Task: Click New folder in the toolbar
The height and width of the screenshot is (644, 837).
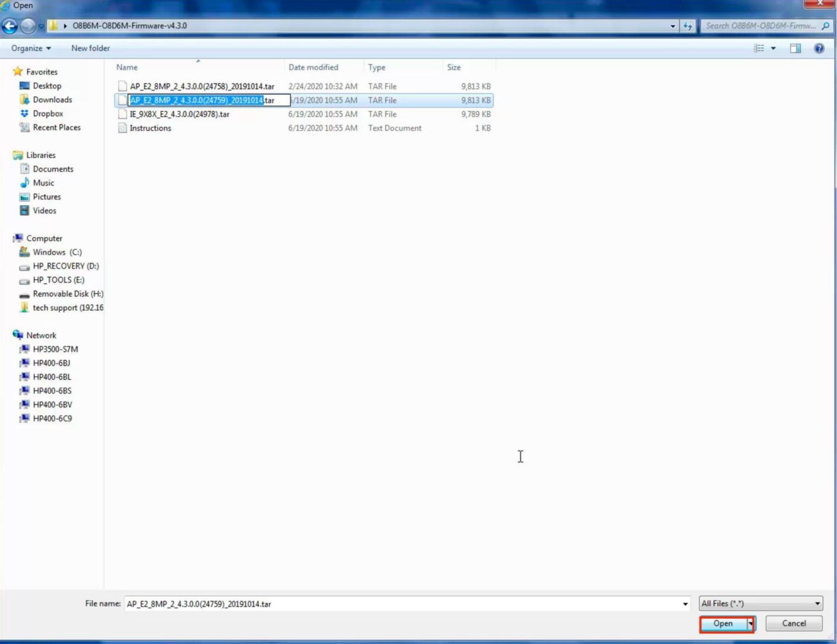Action: tap(90, 48)
